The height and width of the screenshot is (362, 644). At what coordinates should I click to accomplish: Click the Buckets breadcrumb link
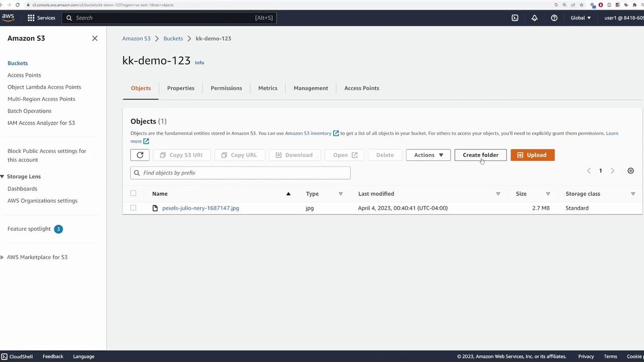[x=173, y=38]
